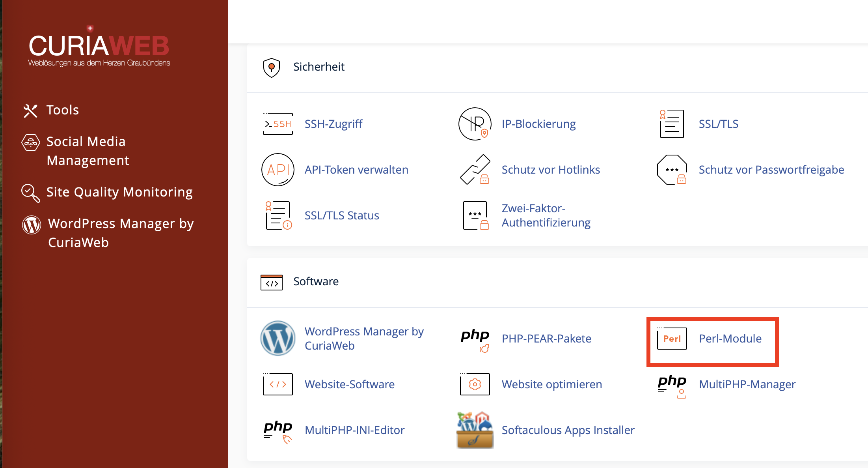Click the MultiPHP-Manager php icon

(672, 386)
